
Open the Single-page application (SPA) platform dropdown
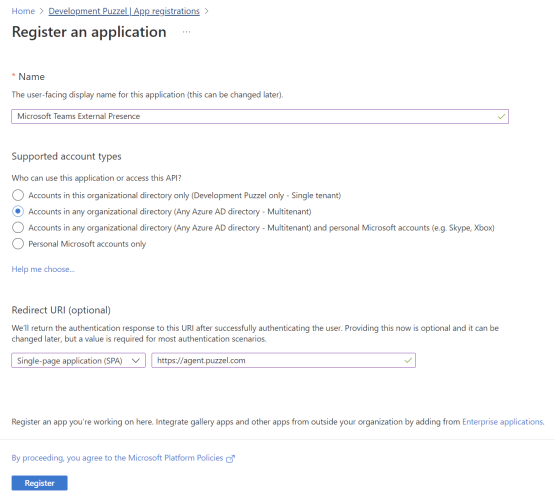tap(78, 361)
